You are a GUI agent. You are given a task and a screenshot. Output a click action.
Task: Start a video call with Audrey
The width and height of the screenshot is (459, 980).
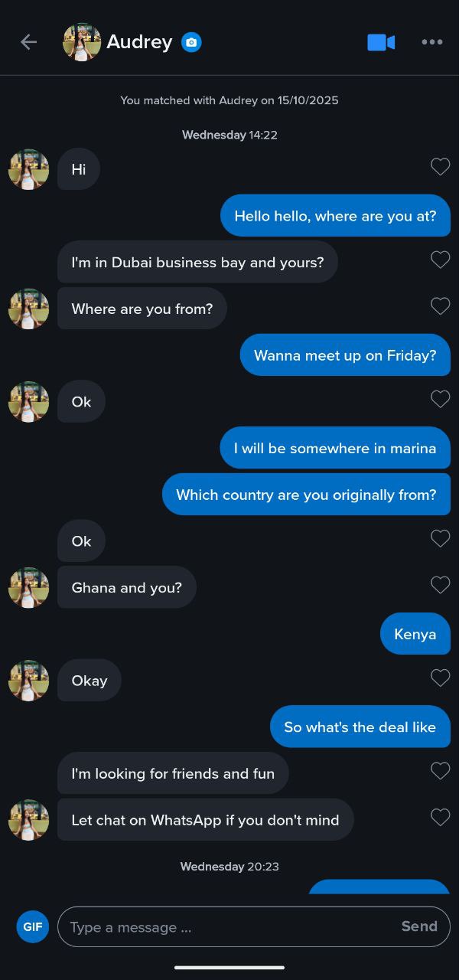pyautogui.click(x=381, y=42)
